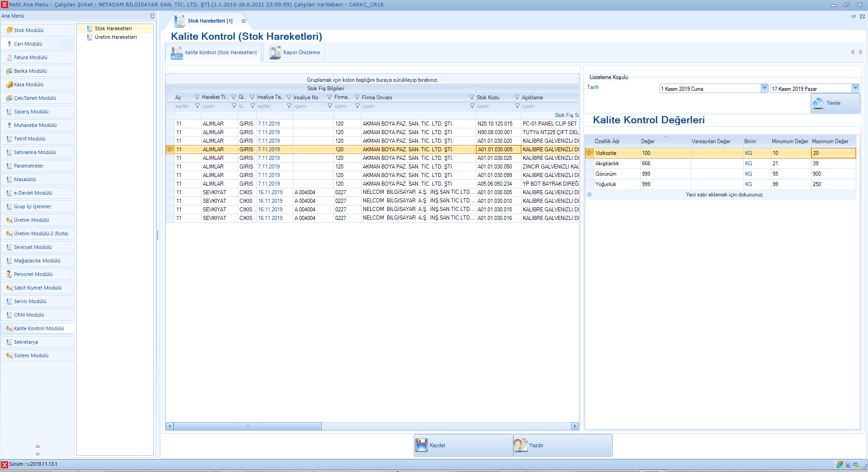Open Rapor Önizleme report icon

[275, 53]
